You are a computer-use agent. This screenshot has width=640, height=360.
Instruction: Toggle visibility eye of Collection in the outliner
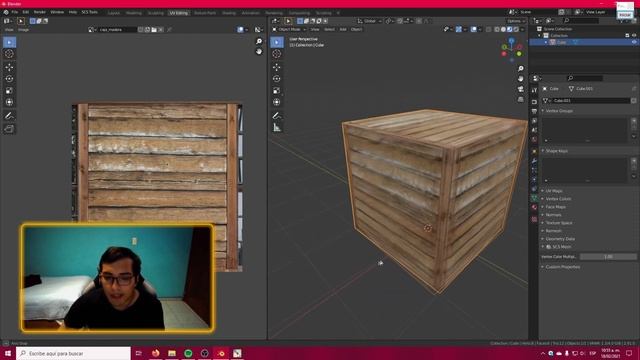634,36
